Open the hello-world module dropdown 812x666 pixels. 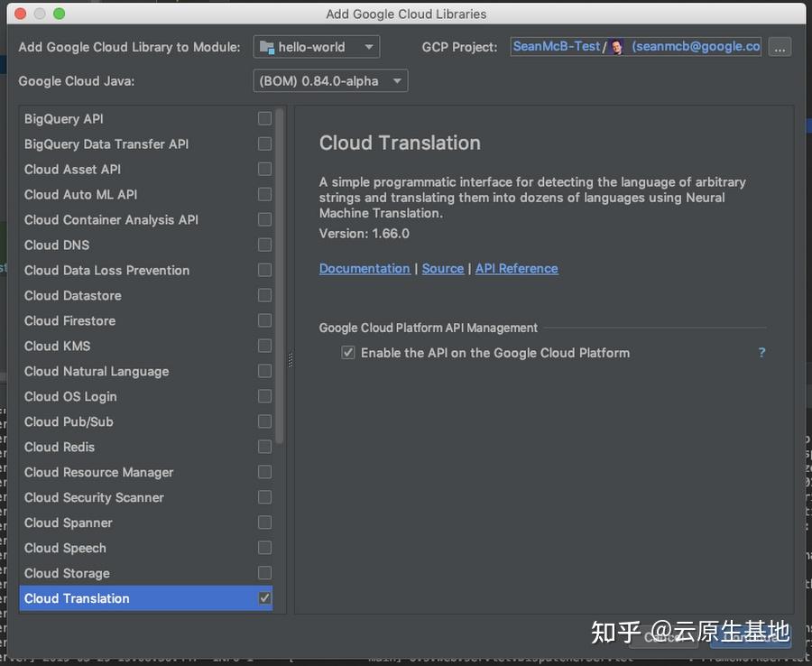coord(370,46)
